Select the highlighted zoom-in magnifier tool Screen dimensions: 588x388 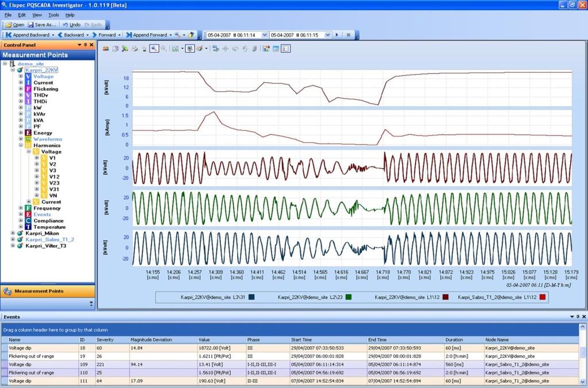click(x=154, y=49)
